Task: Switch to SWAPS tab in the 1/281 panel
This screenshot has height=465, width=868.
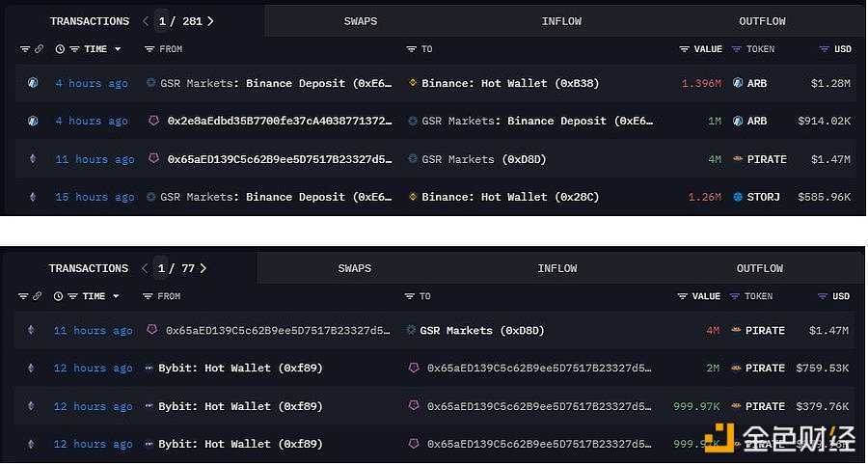Action: 361,21
